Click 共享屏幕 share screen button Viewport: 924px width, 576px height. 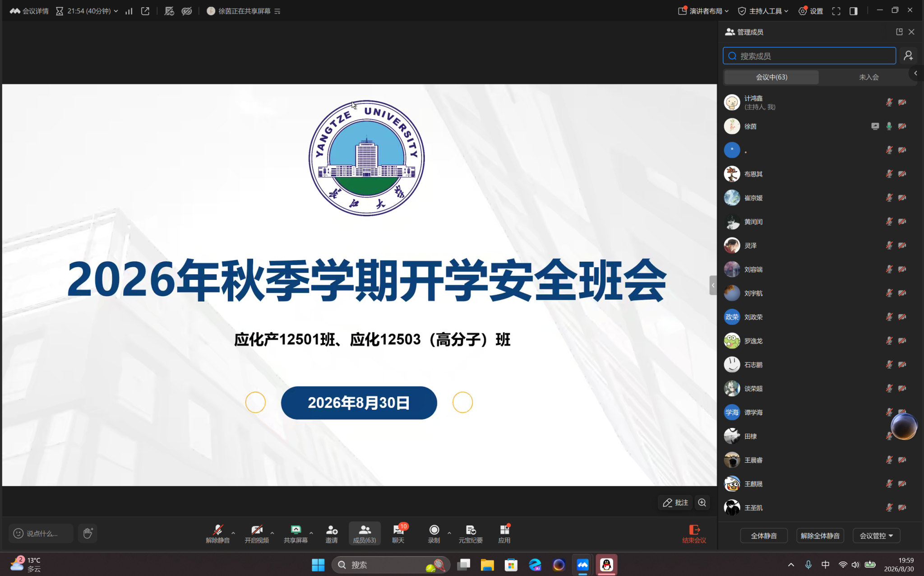[296, 534]
